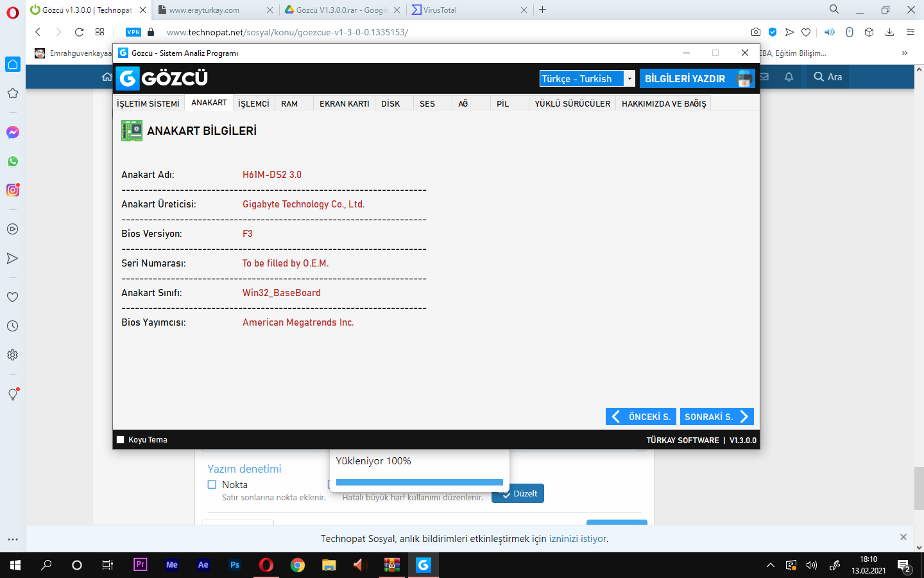Launch After Effects from the taskbar
924x578 pixels.
[x=203, y=565]
